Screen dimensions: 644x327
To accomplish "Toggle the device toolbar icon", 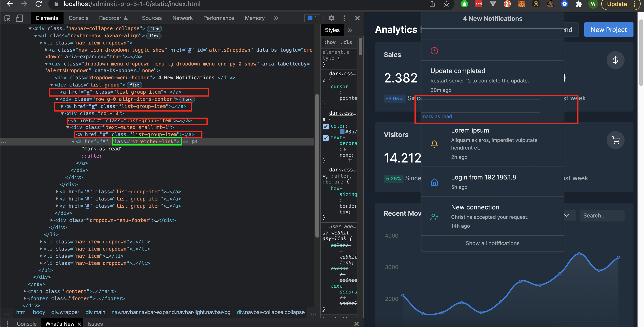I will tap(19, 18).
